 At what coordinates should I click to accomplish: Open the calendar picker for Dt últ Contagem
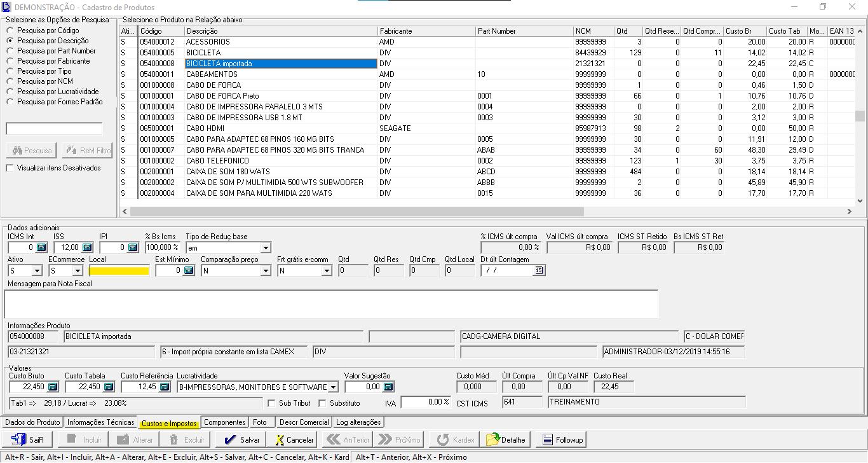(x=539, y=270)
